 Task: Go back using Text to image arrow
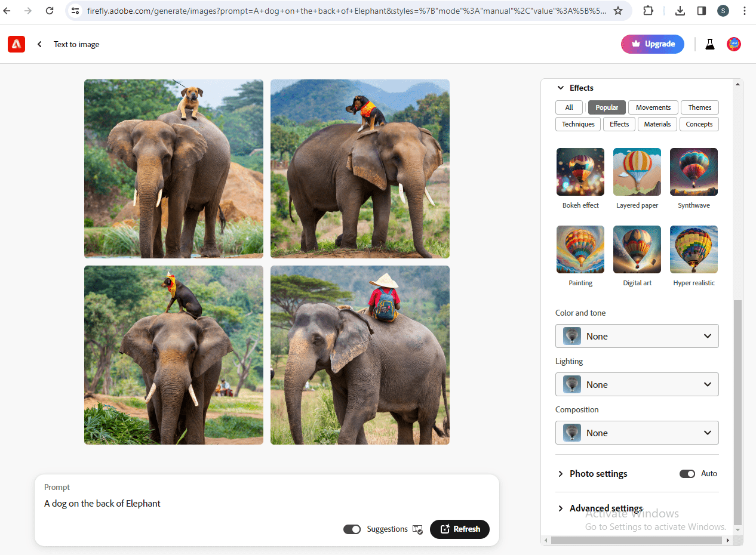click(x=39, y=44)
